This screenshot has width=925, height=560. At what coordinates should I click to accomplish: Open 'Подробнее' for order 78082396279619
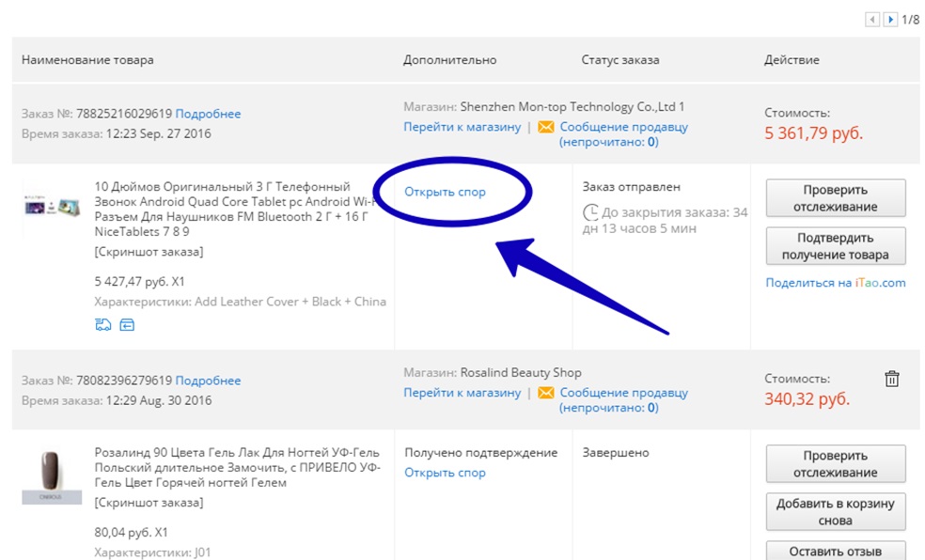(x=208, y=381)
